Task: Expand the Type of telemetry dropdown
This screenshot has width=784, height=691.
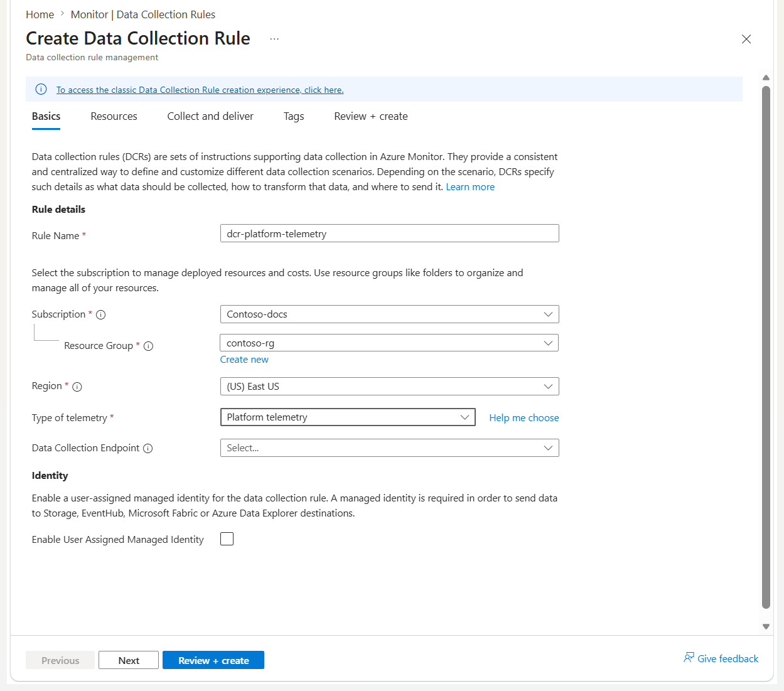Action: pos(348,417)
